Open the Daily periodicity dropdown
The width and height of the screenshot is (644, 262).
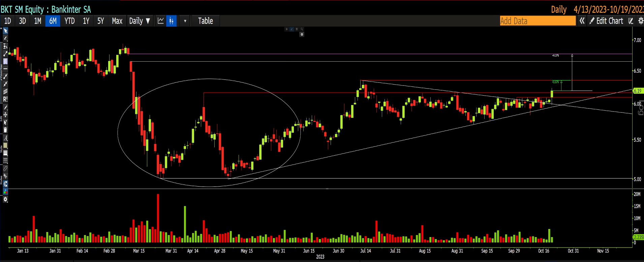[140, 21]
